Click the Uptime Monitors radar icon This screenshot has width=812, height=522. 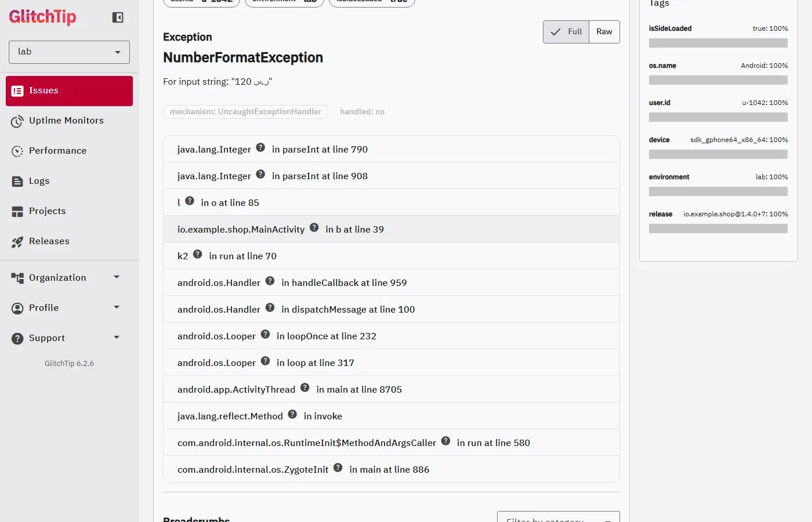17,121
